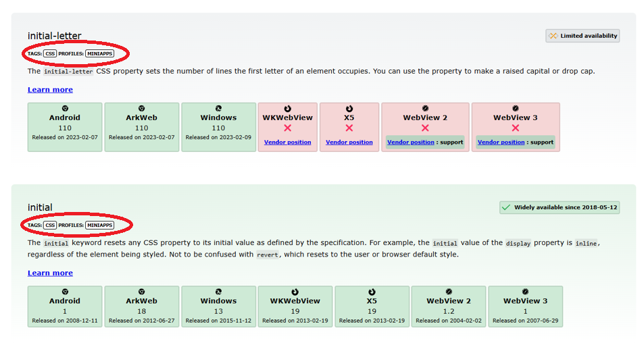The image size is (644, 347).
Task: Click the WebView 2 icon in initial section
Action: pyautogui.click(x=449, y=292)
